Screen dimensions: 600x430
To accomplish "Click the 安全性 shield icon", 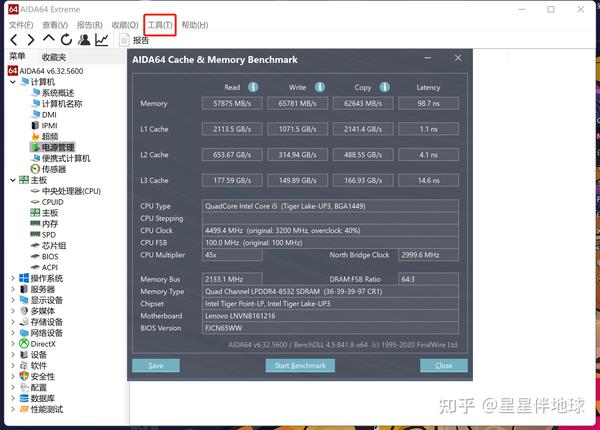I will 24,376.
